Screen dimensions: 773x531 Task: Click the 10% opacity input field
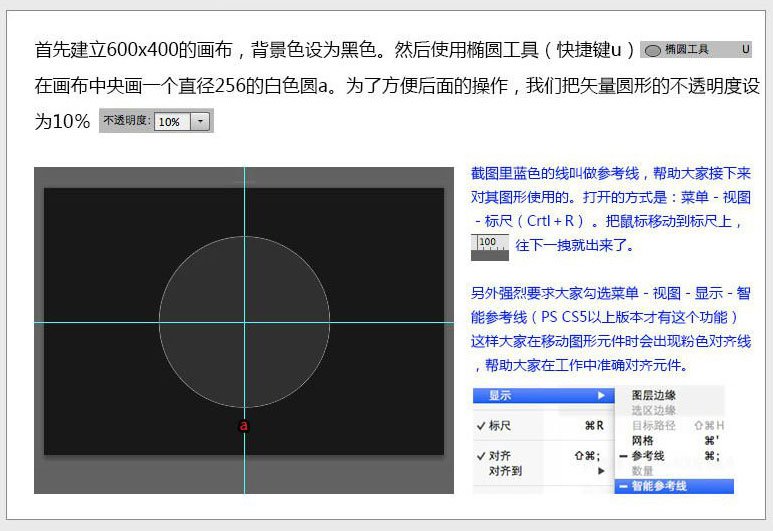(172, 121)
